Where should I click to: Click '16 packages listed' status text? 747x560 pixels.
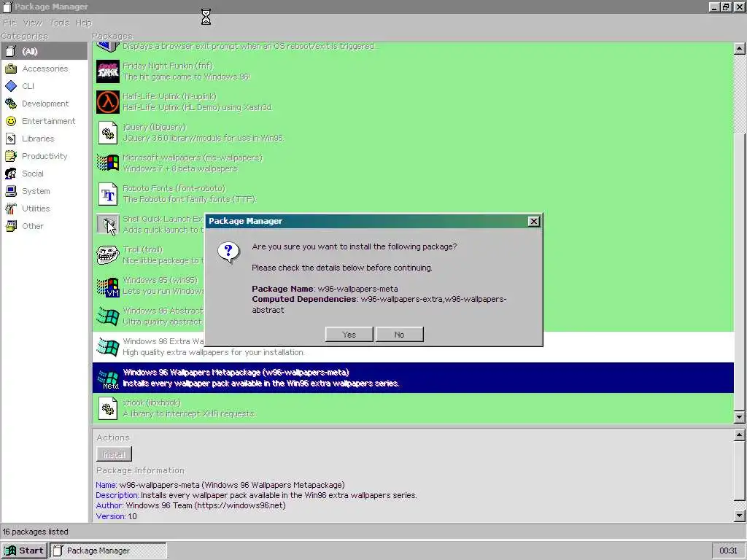click(x=36, y=532)
